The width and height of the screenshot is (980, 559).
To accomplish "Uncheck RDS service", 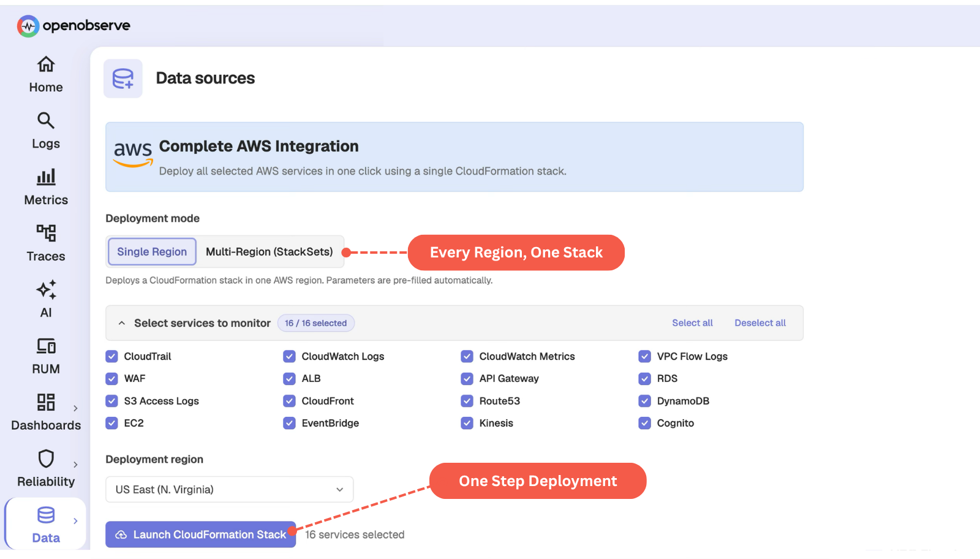I will [x=644, y=379].
